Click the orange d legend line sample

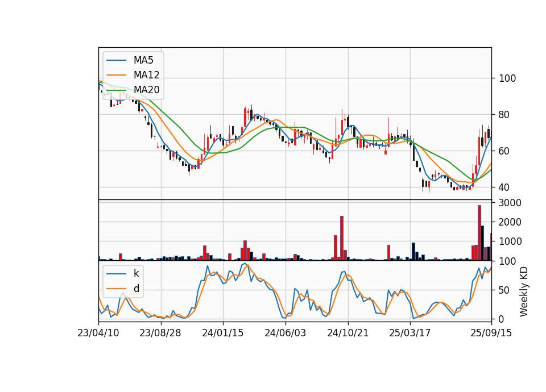[116, 289]
